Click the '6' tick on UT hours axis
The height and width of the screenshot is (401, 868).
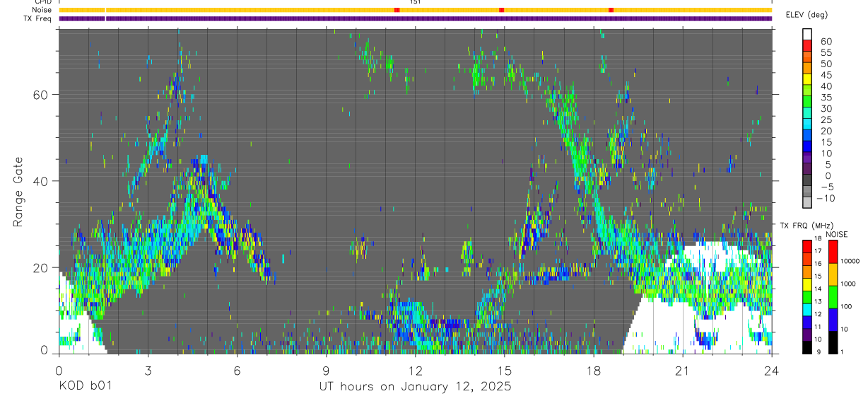237,370
